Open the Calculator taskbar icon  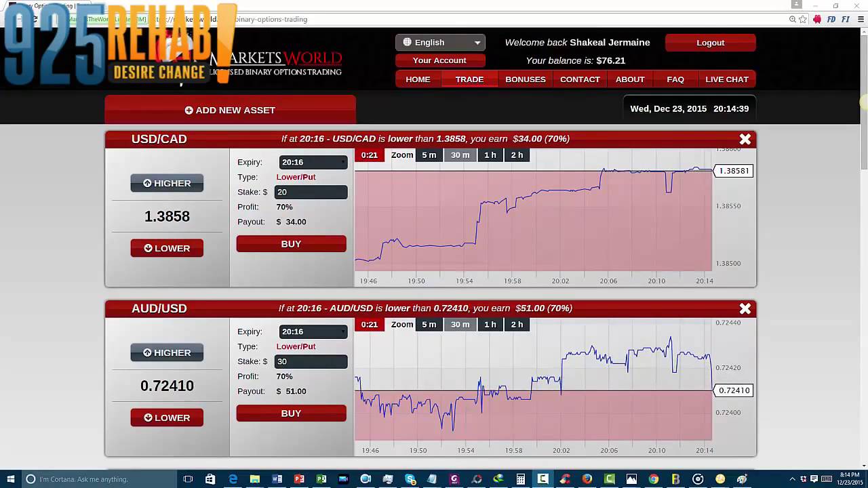pos(520,479)
